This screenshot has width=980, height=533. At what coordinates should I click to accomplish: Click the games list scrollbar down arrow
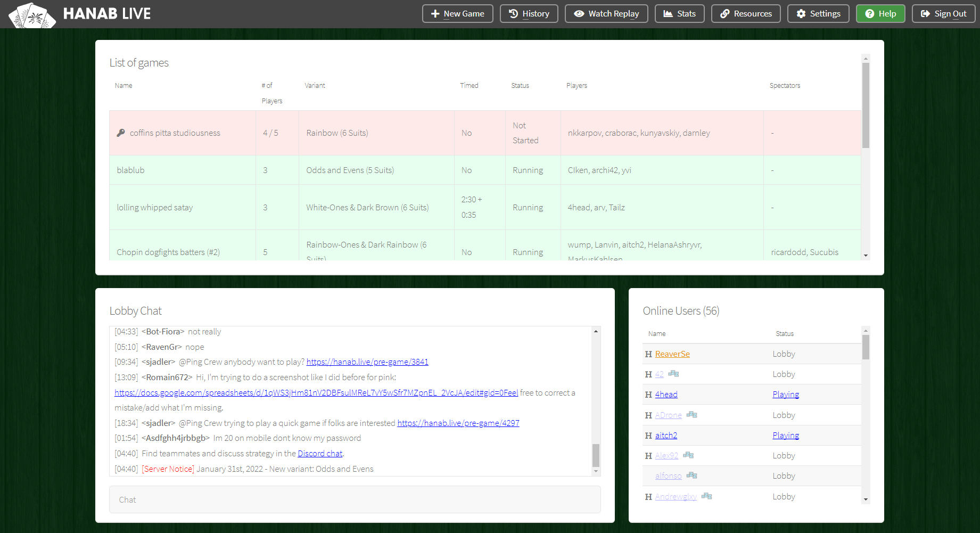coord(866,256)
